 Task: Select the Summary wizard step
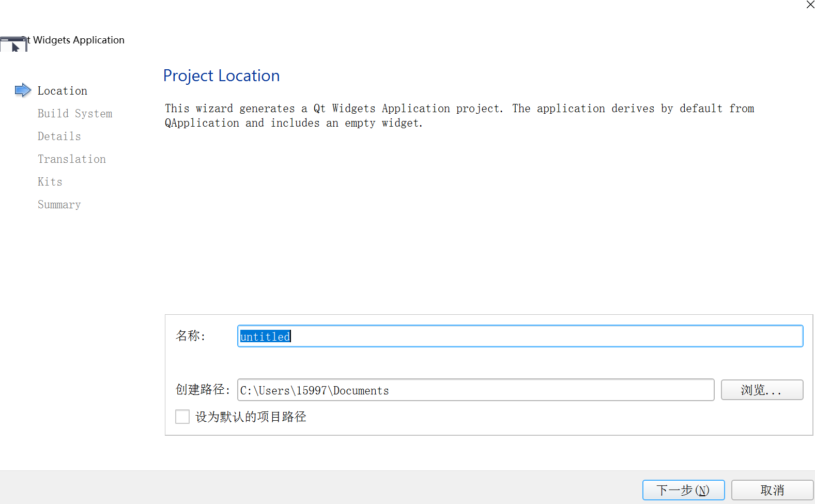(x=59, y=205)
